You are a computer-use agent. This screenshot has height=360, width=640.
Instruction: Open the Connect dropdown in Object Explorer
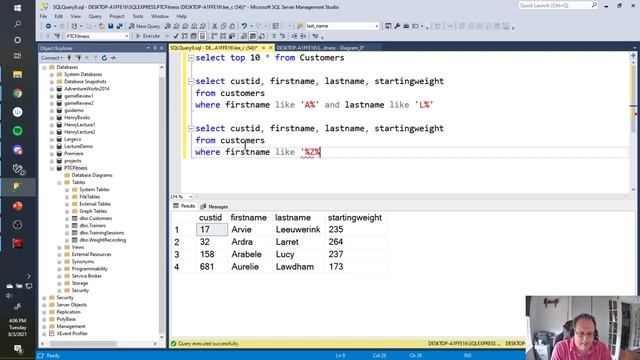point(52,58)
